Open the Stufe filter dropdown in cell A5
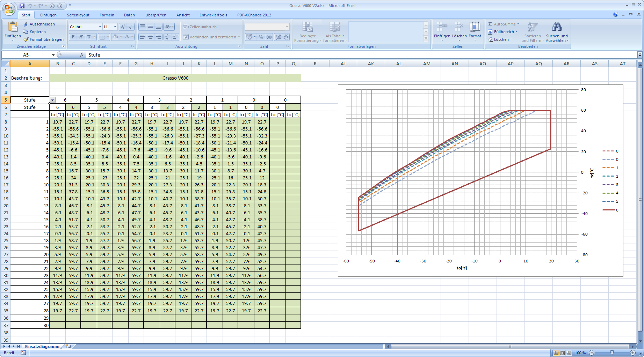 pyautogui.click(x=52, y=99)
